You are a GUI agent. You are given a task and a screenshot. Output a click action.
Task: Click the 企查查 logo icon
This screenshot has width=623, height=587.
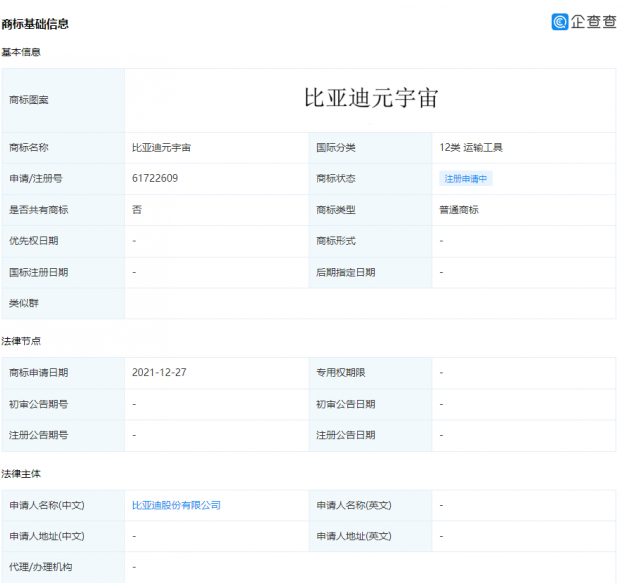(x=560, y=21)
